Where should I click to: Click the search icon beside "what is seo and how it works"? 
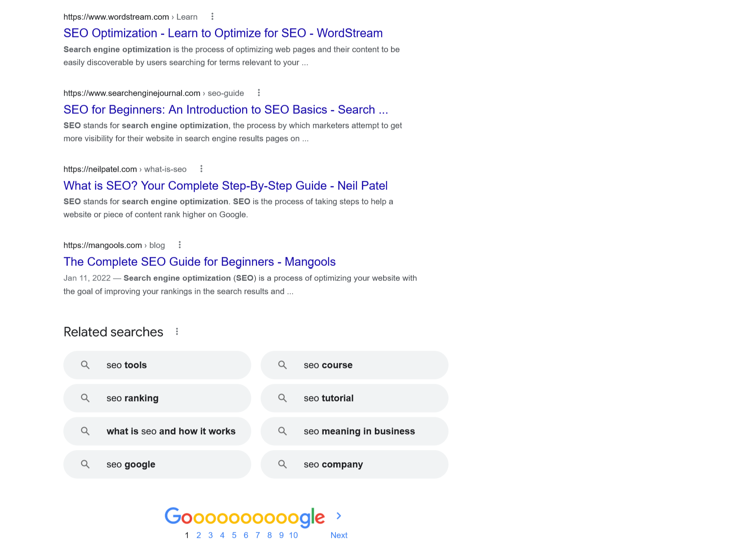85,431
